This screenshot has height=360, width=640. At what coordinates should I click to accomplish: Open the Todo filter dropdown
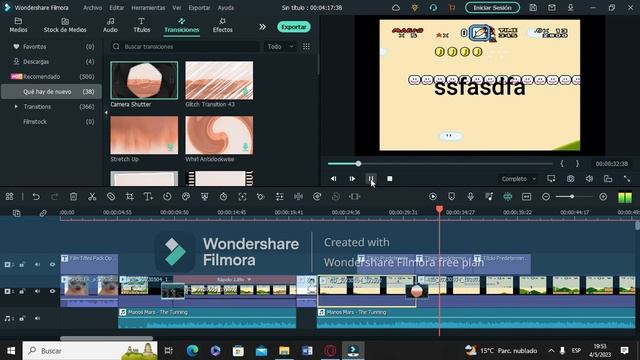coord(280,47)
